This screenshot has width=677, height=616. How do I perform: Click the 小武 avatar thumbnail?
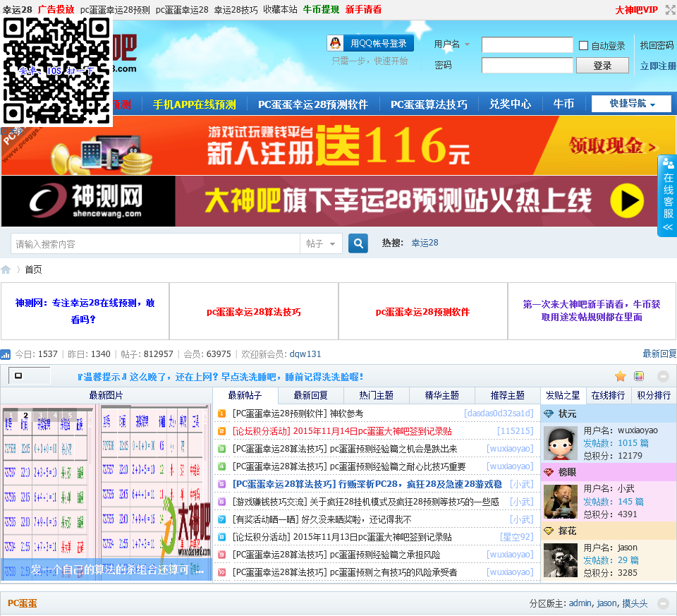561,502
